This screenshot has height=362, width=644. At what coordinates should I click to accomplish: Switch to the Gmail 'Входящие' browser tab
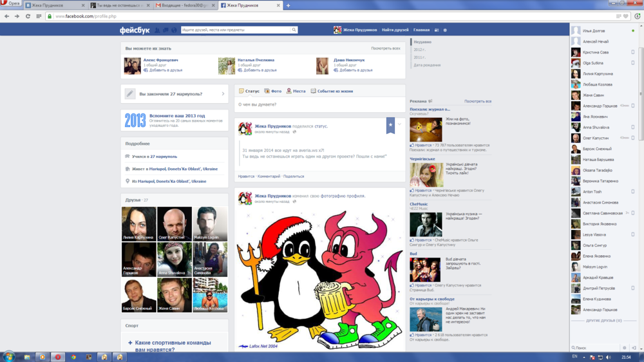pyautogui.click(x=185, y=5)
